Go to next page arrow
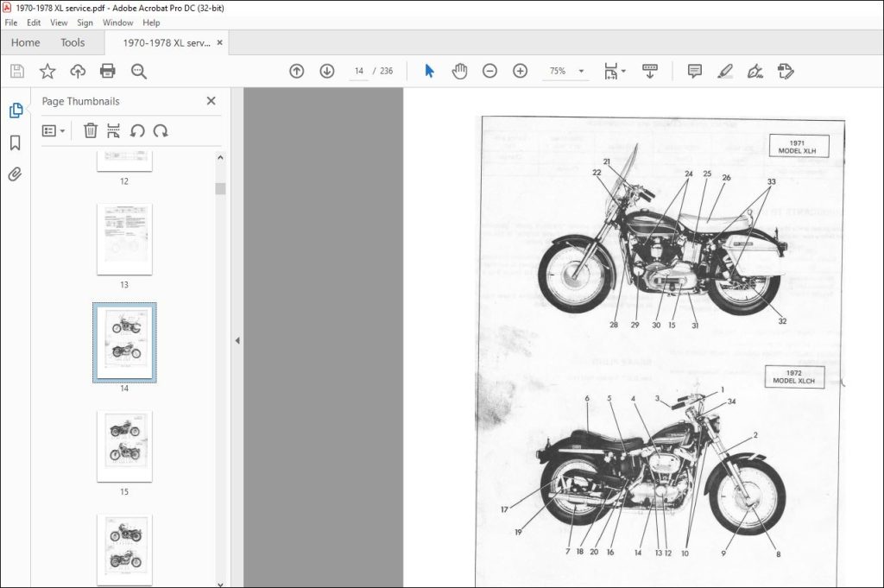The image size is (884, 588). tap(327, 71)
